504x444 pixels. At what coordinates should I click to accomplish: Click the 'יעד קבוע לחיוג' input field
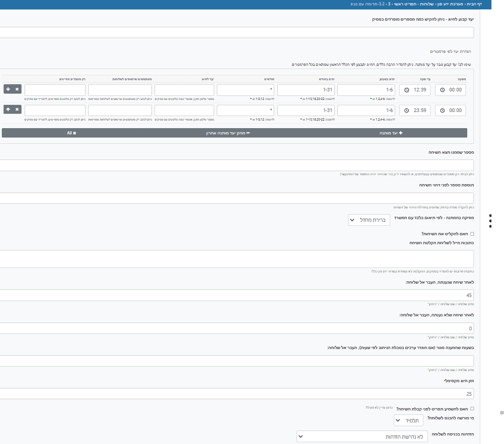[x=237, y=32]
